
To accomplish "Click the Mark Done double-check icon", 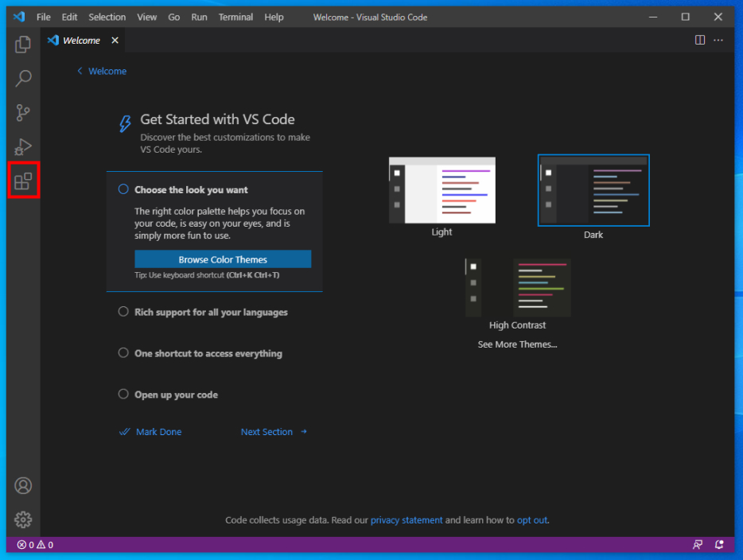I will (x=125, y=432).
